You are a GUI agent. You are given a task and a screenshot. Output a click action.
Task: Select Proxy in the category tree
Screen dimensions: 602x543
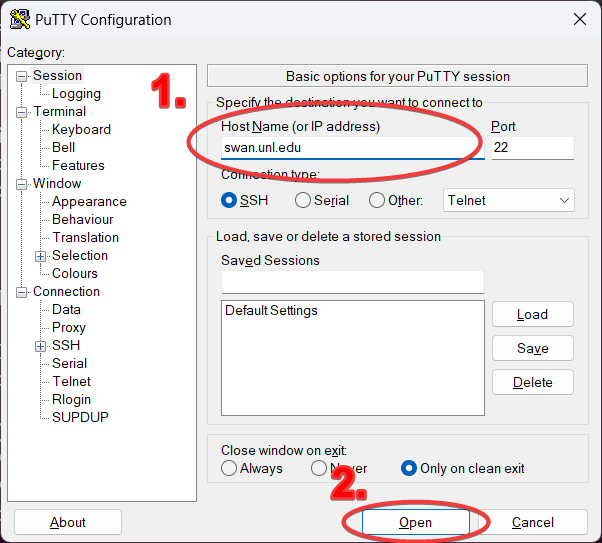(x=69, y=327)
